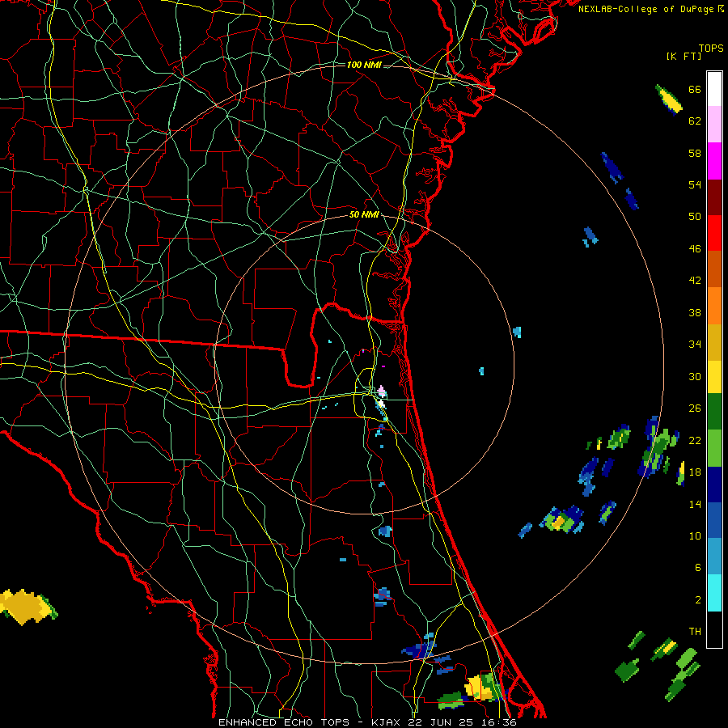Select the navy blue legend band

[714, 485]
